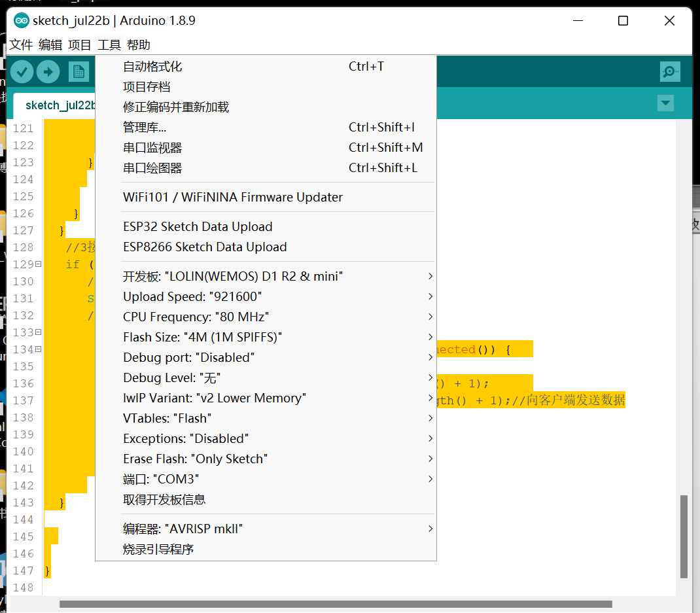Open the Serial Monitor magnifier icon
This screenshot has height=613, width=700.
click(x=670, y=71)
